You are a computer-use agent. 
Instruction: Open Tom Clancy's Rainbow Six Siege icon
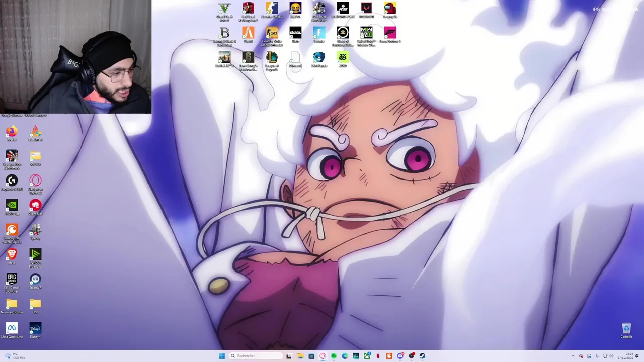pos(248,61)
